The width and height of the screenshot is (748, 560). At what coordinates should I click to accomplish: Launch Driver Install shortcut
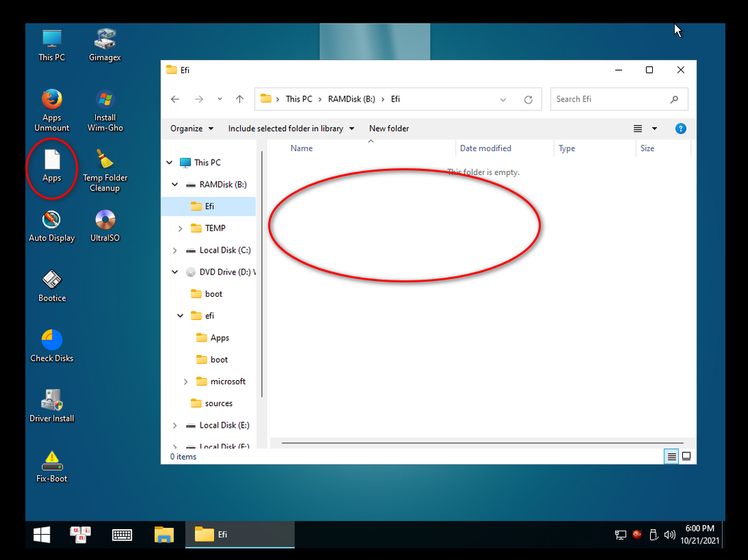(52, 407)
